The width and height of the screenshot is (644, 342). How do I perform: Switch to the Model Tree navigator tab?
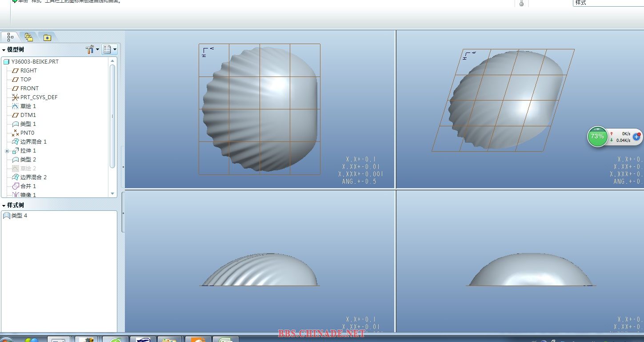pos(10,37)
